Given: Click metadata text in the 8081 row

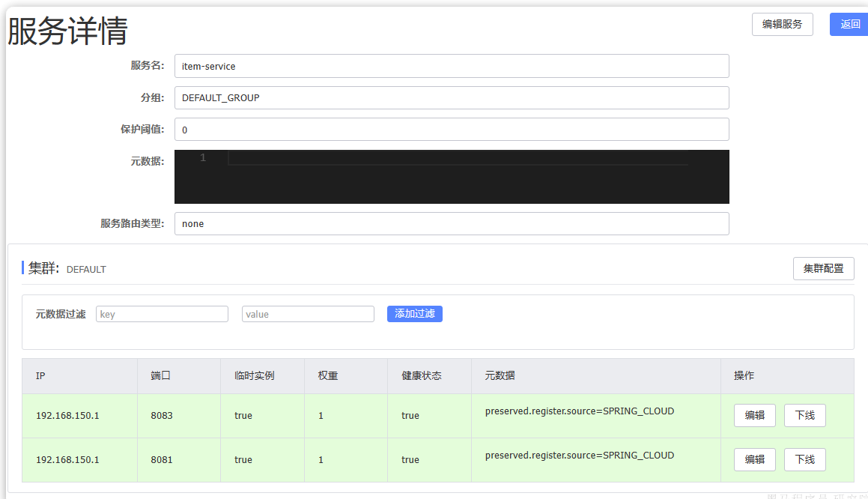Looking at the screenshot, I should point(579,455).
